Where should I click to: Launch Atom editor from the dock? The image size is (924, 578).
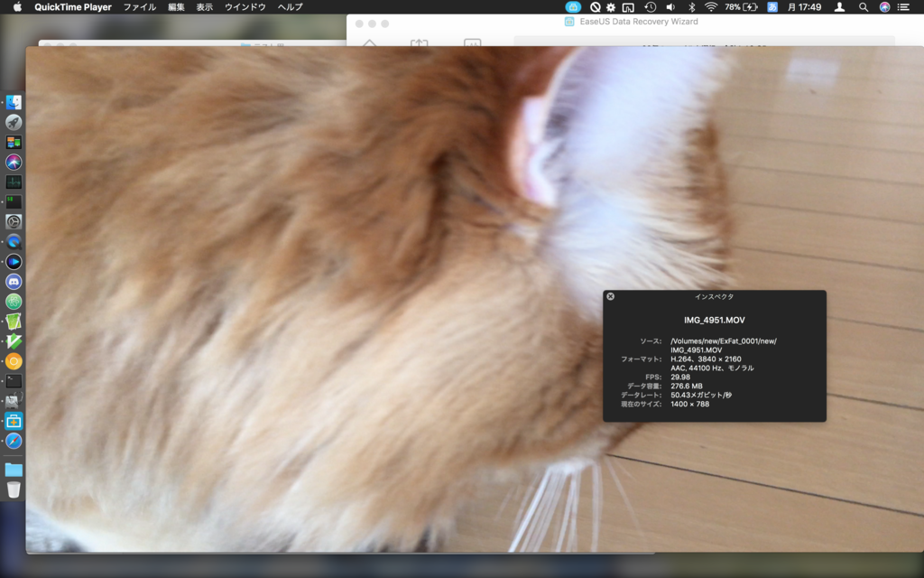[14, 302]
